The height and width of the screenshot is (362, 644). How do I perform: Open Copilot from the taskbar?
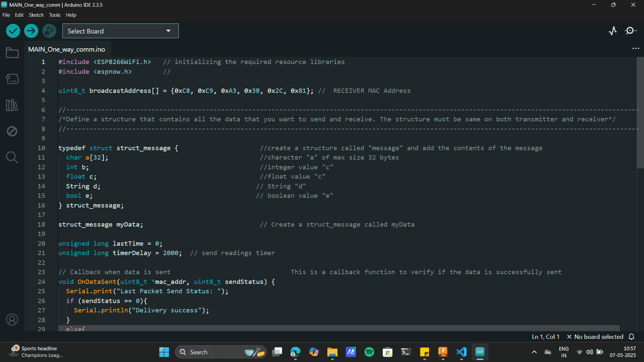(314, 352)
